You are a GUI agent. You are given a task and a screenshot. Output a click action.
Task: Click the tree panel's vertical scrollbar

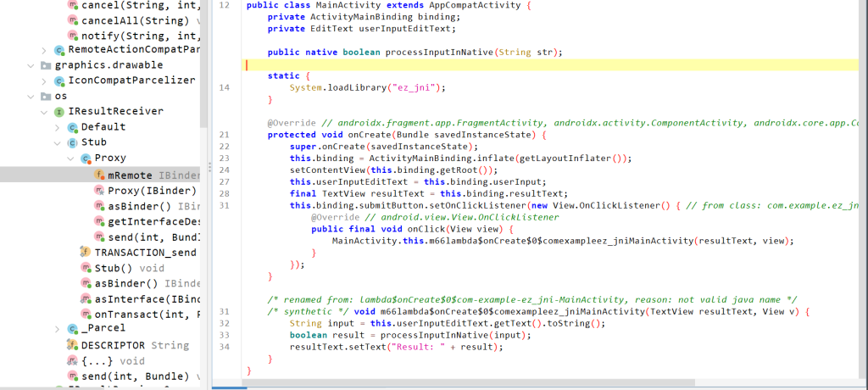[x=203, y=51]
